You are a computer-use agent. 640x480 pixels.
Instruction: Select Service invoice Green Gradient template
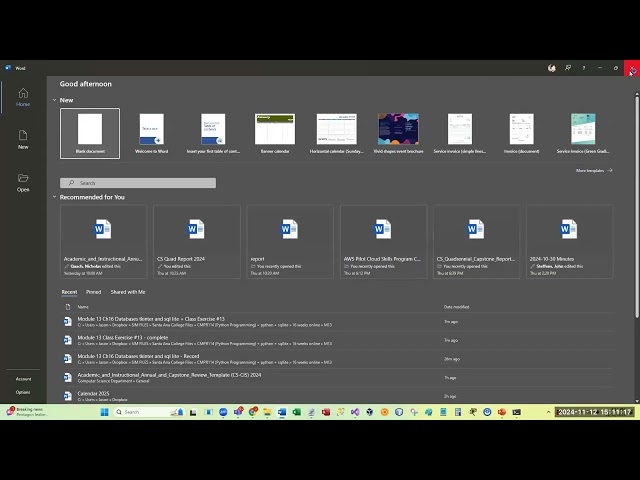point(583,133)
